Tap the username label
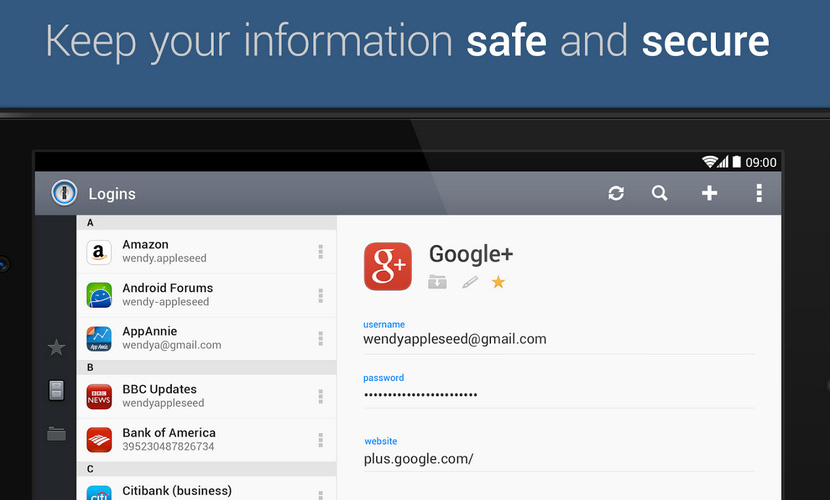The height and width of the screenshot is (500, 830). [384, 324]
